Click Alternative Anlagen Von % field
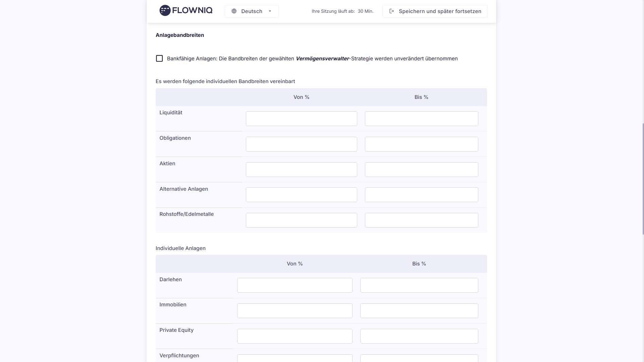644x362 pixels. [x=301, y=195]
